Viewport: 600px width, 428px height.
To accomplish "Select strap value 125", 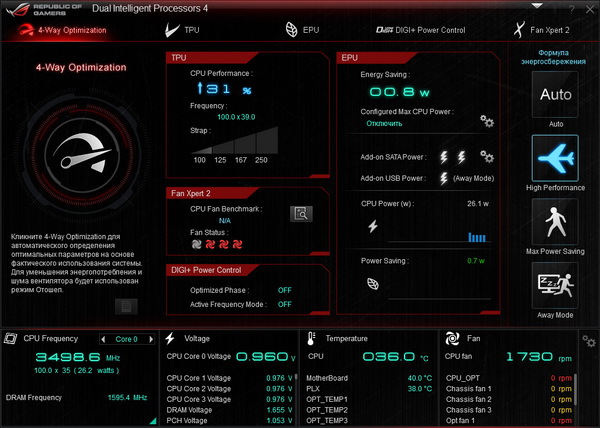I will (220, 160).
